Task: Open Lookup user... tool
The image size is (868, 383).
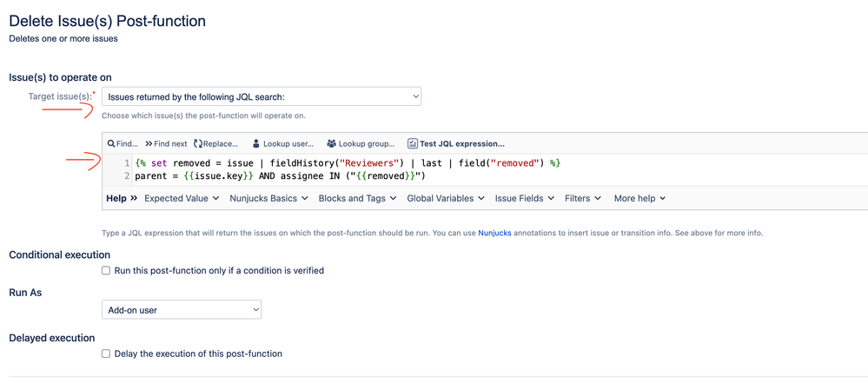Action: pyautogui.click(x=288, y=144)
